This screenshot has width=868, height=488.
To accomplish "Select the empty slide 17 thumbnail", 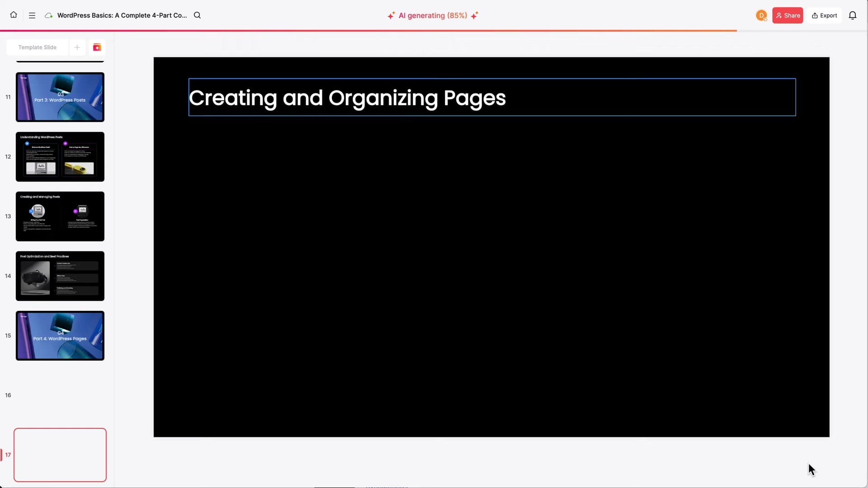I will (60, 455).
